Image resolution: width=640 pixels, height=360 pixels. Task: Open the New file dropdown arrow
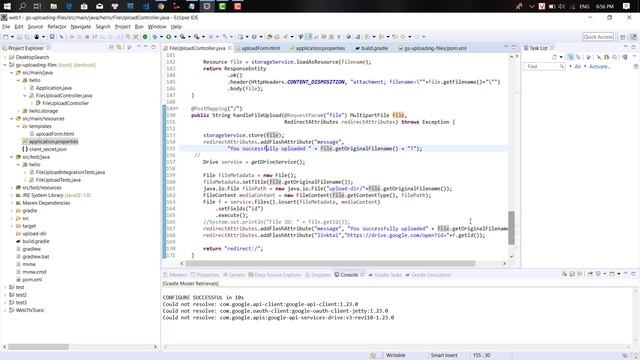pyautogui.click(x=11, y=37)
